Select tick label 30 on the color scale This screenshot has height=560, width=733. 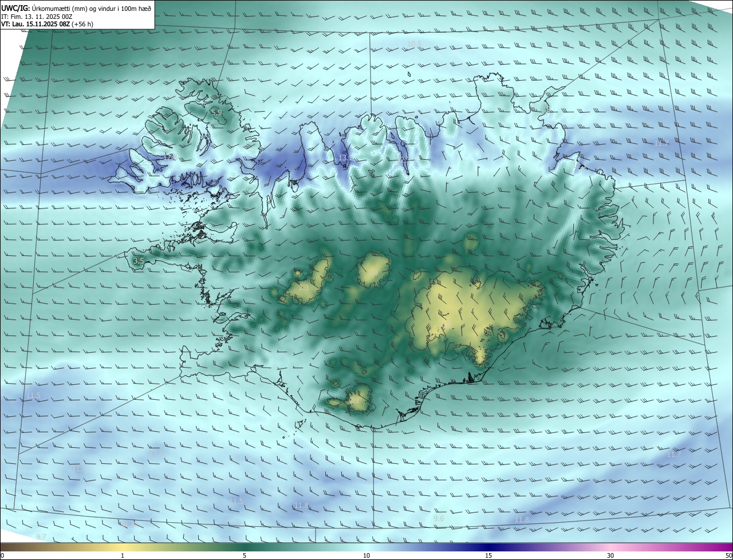pyautogui.click(x=610, y=556)
